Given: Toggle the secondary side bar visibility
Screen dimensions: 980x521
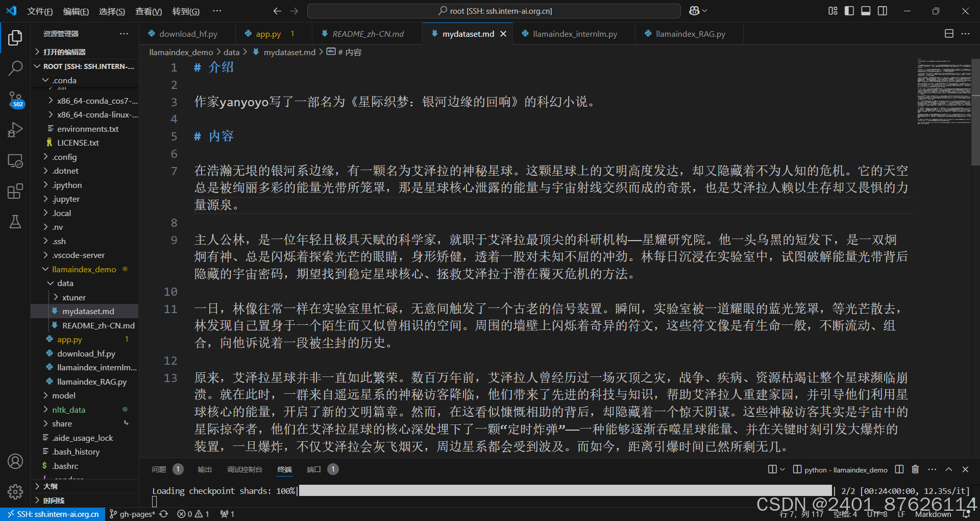Looking at the screenshot, I should (x=883, y=10).
